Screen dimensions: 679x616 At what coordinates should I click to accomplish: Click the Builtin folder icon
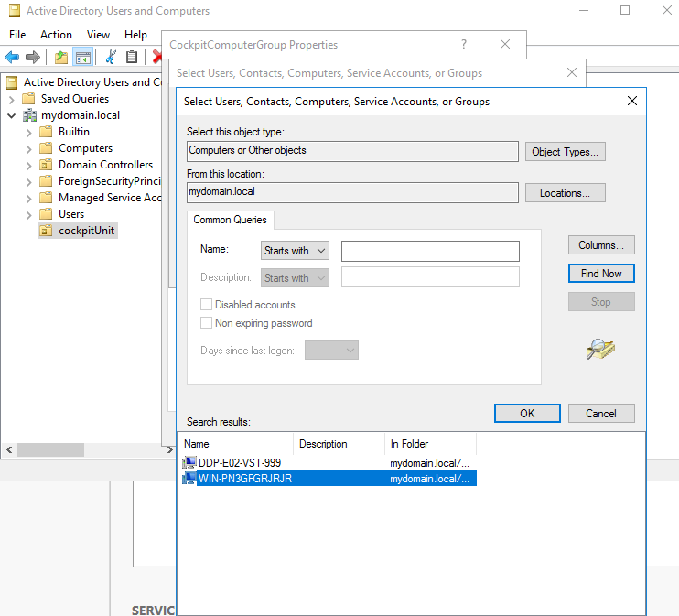46,132
